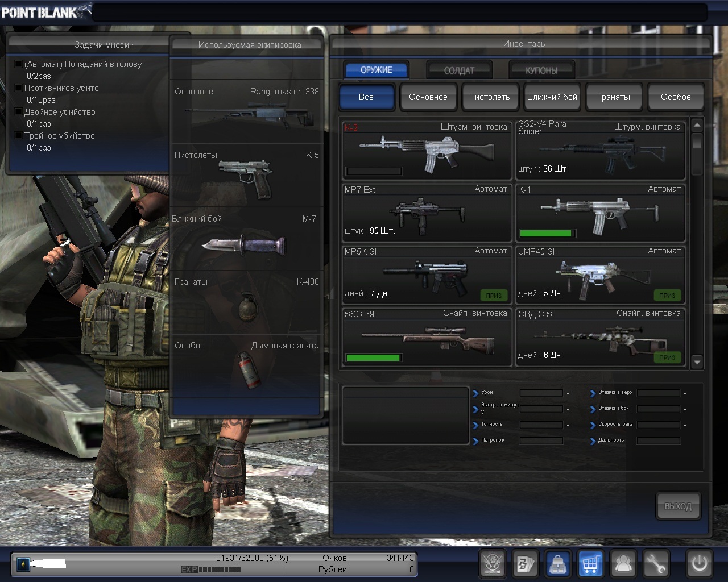Image resolution: width=728 pixels, height=582 pixels.
Task: Click the 'штук : 95 Шт.' count text
Action: (370, 231)
